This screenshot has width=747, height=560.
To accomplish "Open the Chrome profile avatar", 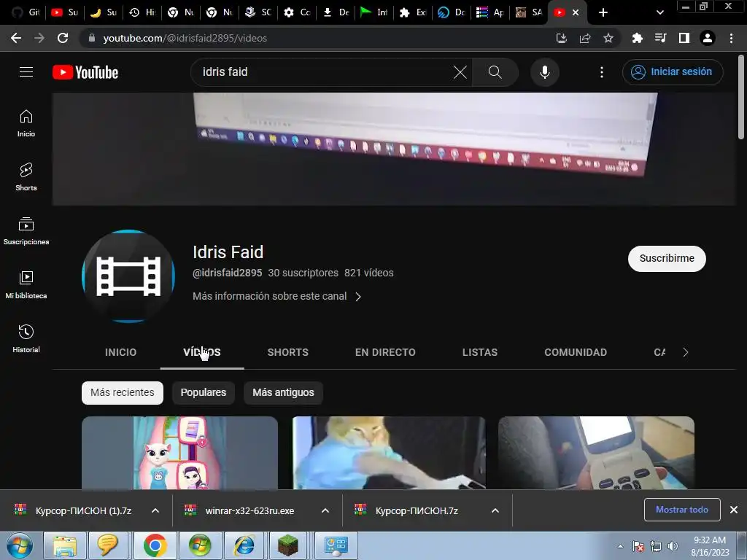I will click(708, 38).
